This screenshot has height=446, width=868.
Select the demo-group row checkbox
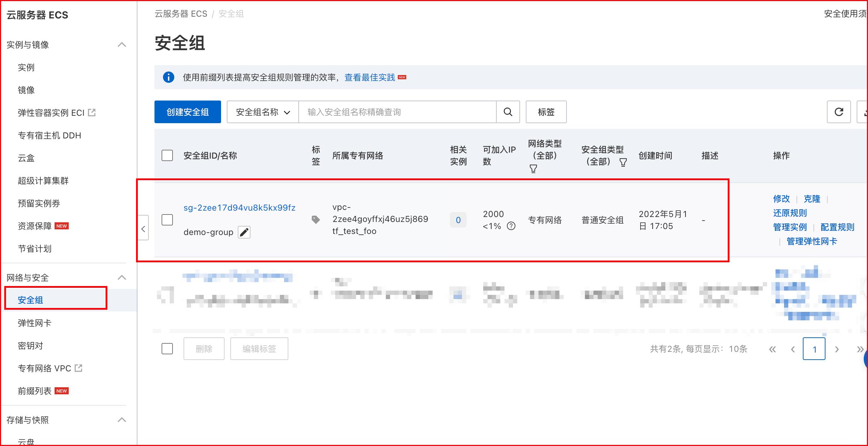click(167, 220)
